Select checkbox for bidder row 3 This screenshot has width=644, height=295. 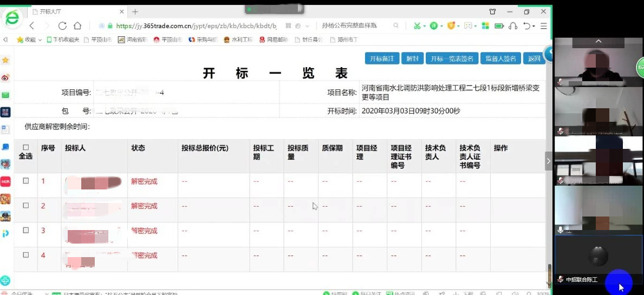click(26, 231)
